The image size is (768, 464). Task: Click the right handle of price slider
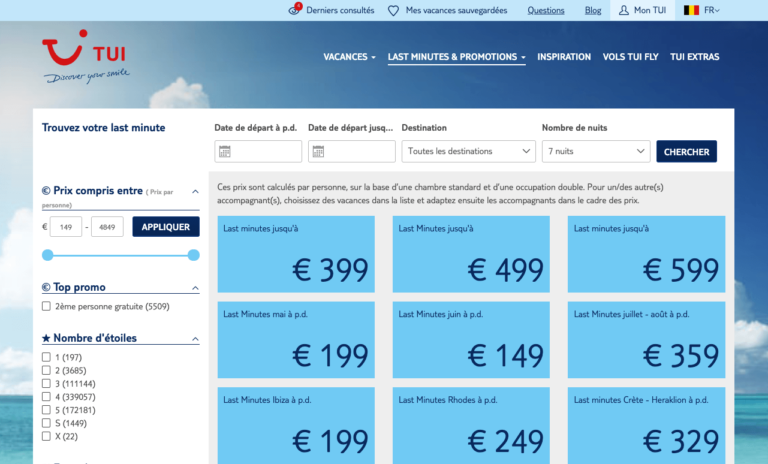193,255
